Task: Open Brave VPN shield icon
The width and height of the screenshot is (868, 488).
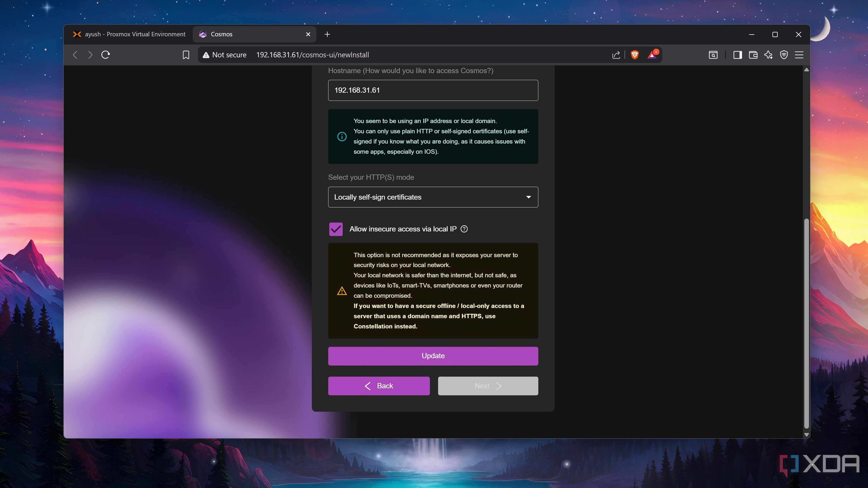Action: tap(784, 55)
